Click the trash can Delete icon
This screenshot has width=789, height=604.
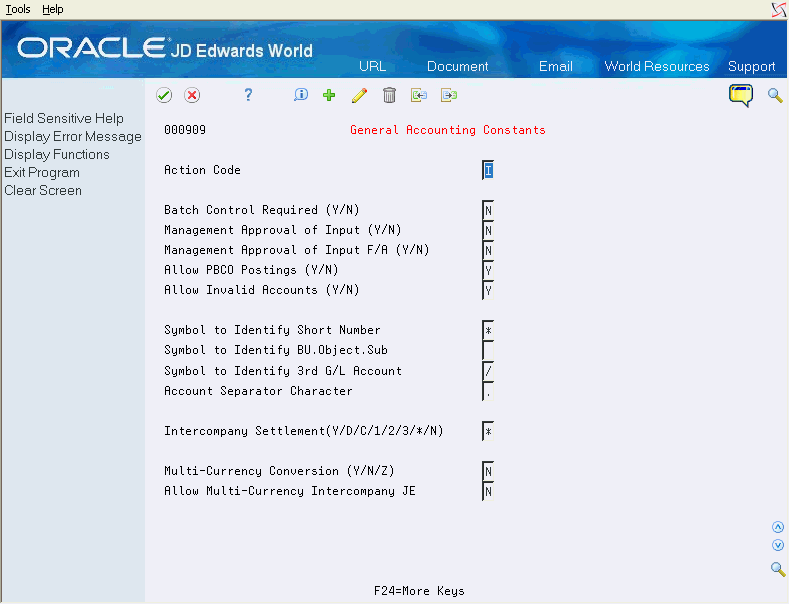click(389, 95)
